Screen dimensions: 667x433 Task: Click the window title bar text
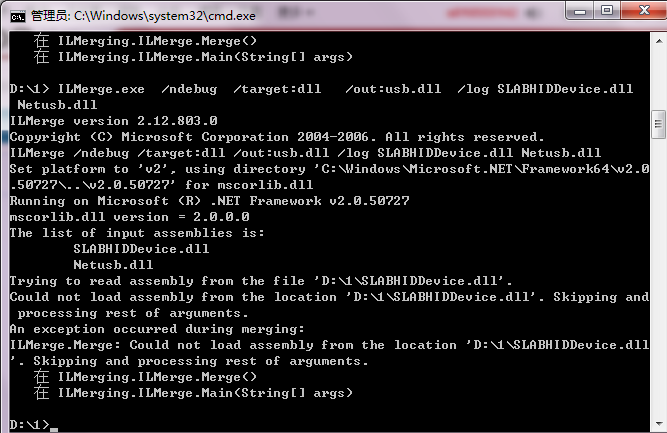tap(143, 16)
